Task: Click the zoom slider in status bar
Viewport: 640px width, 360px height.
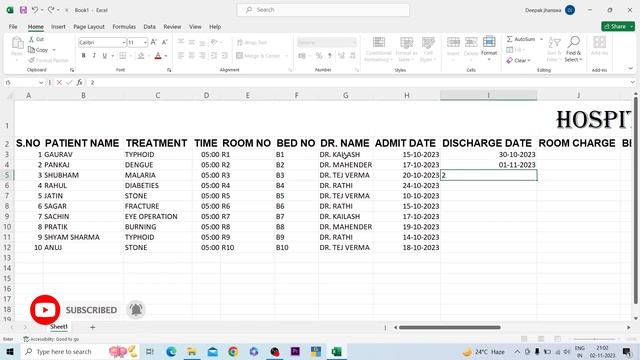Action: click(594, 339)
